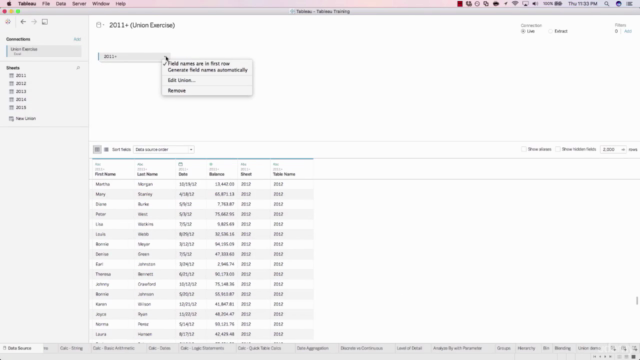Select the 2015 sheet in Sheets list
The width and height of the screenshot is (640, 360).
click(x=21, y=107)
